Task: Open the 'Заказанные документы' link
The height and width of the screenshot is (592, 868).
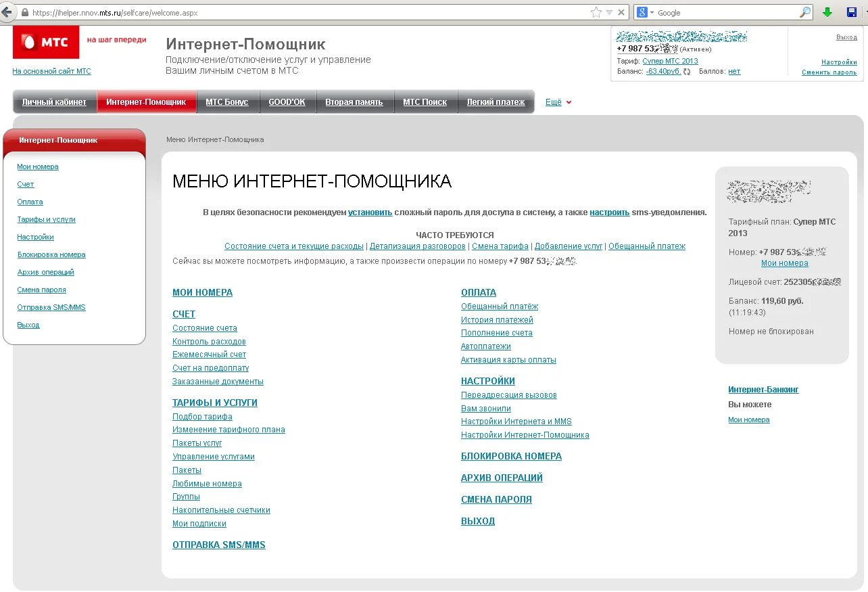Action: 218,382
